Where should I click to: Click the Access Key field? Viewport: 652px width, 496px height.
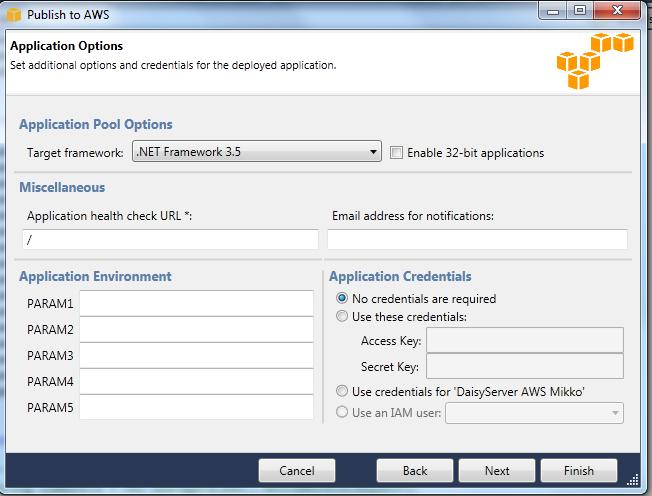(525, 340)
